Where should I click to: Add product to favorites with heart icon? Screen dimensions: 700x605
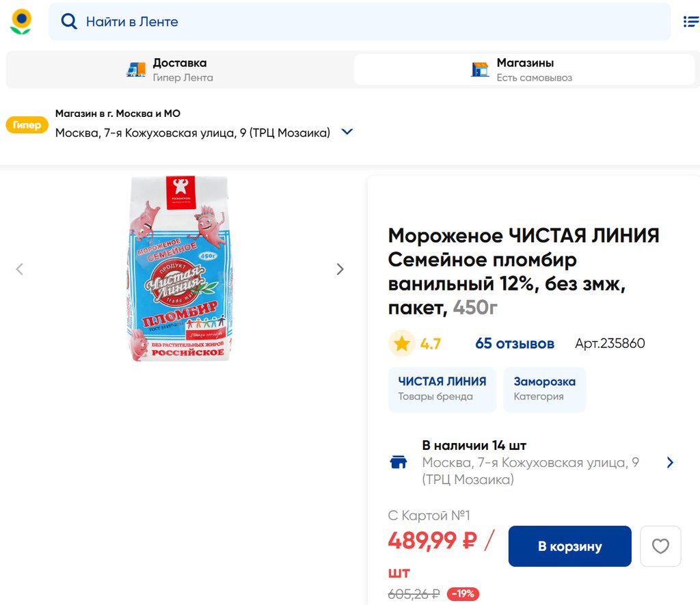pyautogui.click(x=660, y=546)
